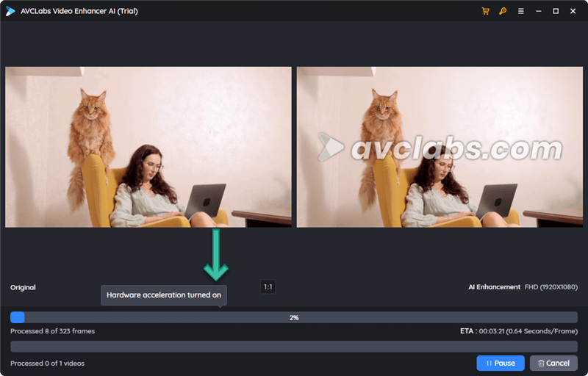Click the key registration icon

point(503,11)
